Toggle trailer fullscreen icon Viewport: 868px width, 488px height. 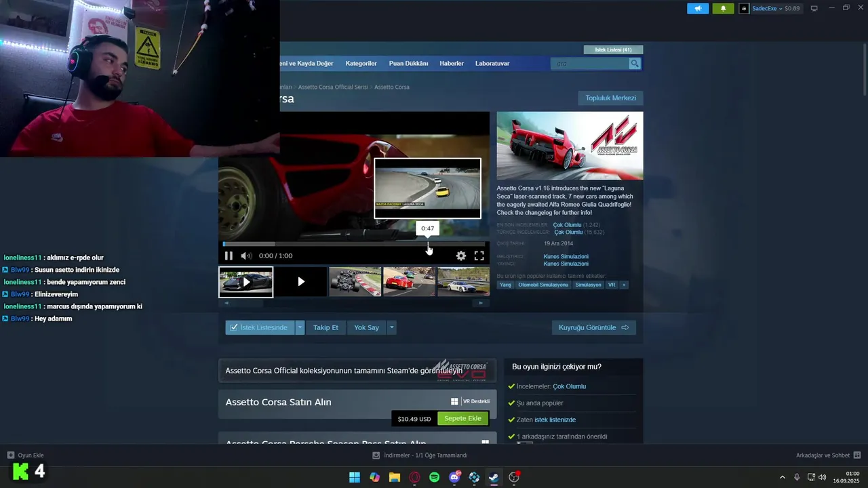click(x=479, y=256)
